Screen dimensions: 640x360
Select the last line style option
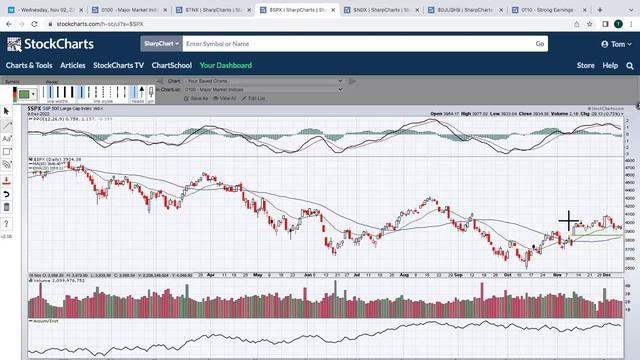coord(124,92)
